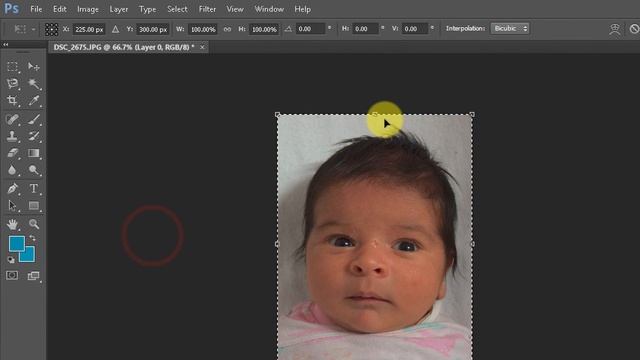Image resolution: width=640 pixels, height=360 pixels.
Task: Open the Help menu
Action: click(x=302, y=9)
